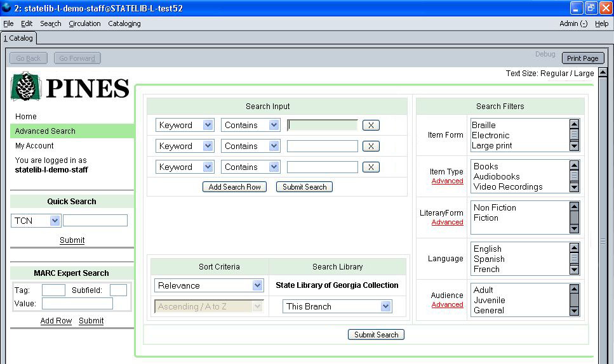Open the first Keyword field dropdown
This screenshot has width=614, height=364.
click(x=184, y=126)
